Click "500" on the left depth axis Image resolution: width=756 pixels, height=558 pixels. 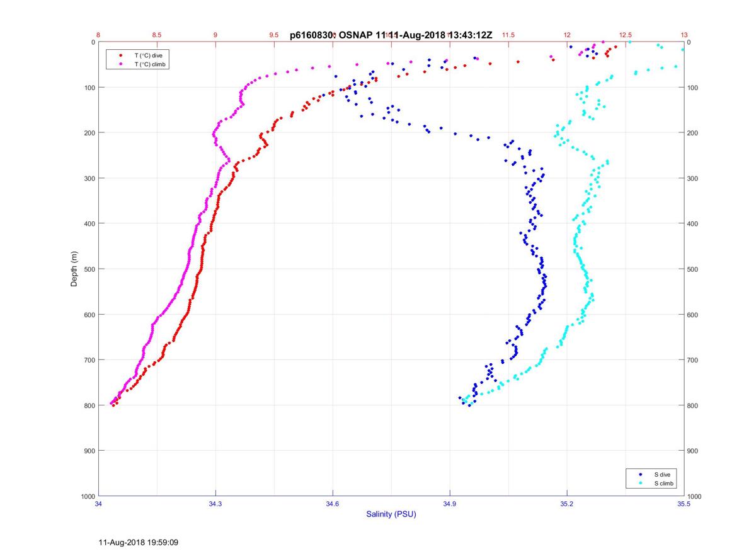(x=89, y=269)
